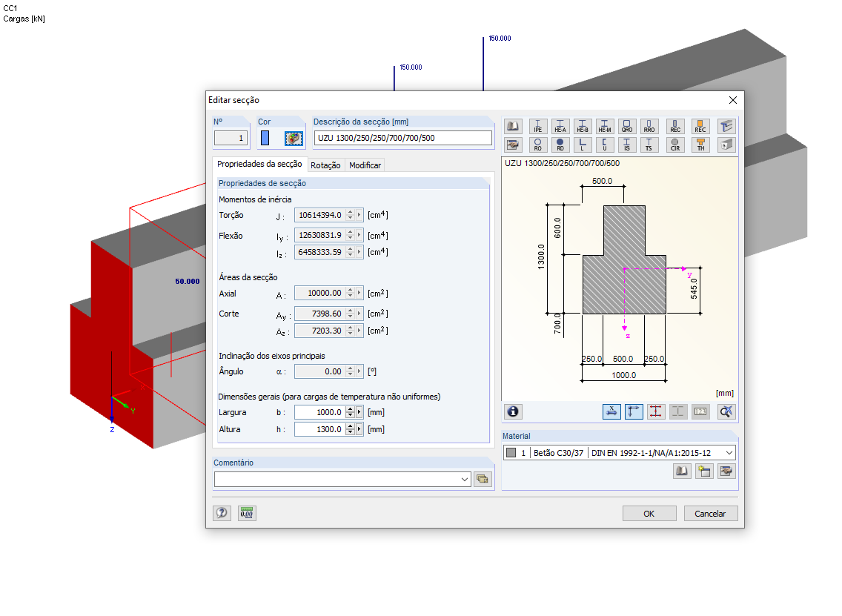Open section info button
The height and width of the screenshot is (616, 842).
pos(513,411)
